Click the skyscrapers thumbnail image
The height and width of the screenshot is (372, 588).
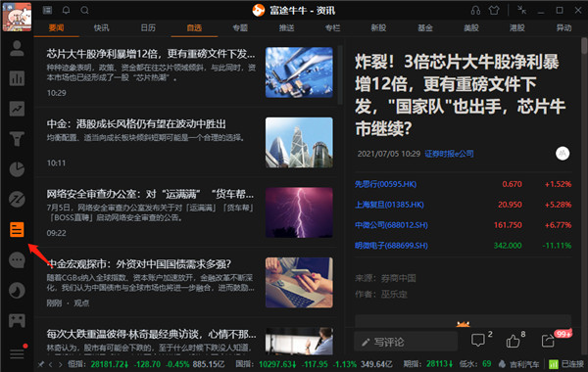click(299, 142)
